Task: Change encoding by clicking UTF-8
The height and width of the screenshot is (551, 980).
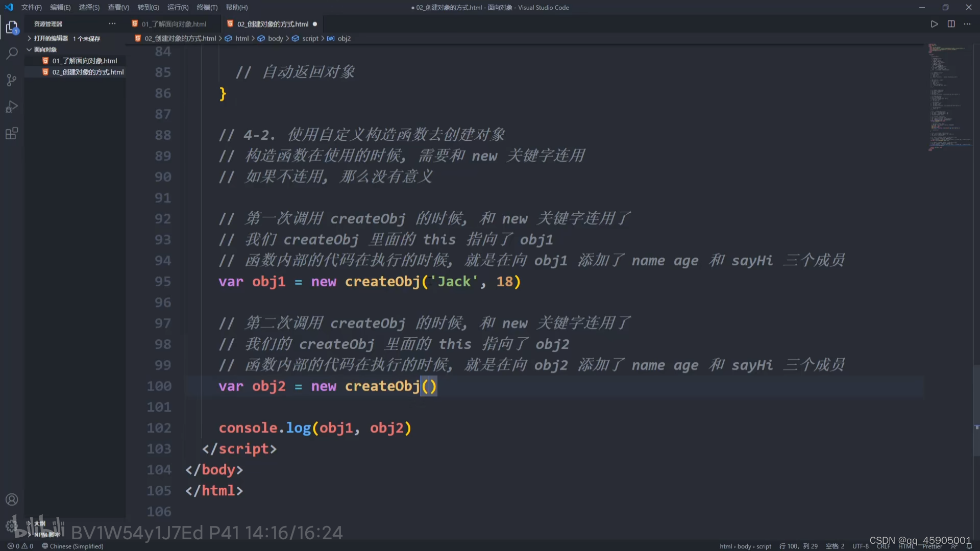Action: tap(860, 546)
